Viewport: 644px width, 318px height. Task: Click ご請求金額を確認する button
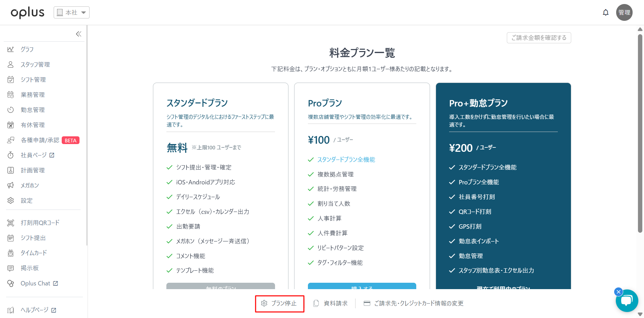pos(539,38)
